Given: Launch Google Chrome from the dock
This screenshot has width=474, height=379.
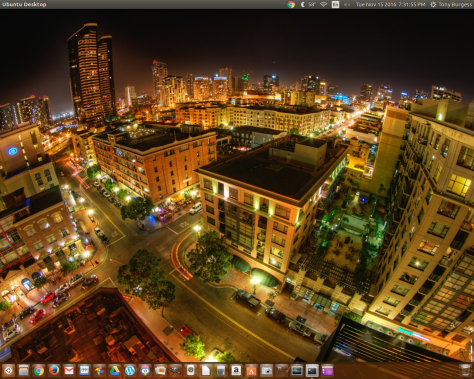Looking at the screenshot, I should [x=39, y=370].
